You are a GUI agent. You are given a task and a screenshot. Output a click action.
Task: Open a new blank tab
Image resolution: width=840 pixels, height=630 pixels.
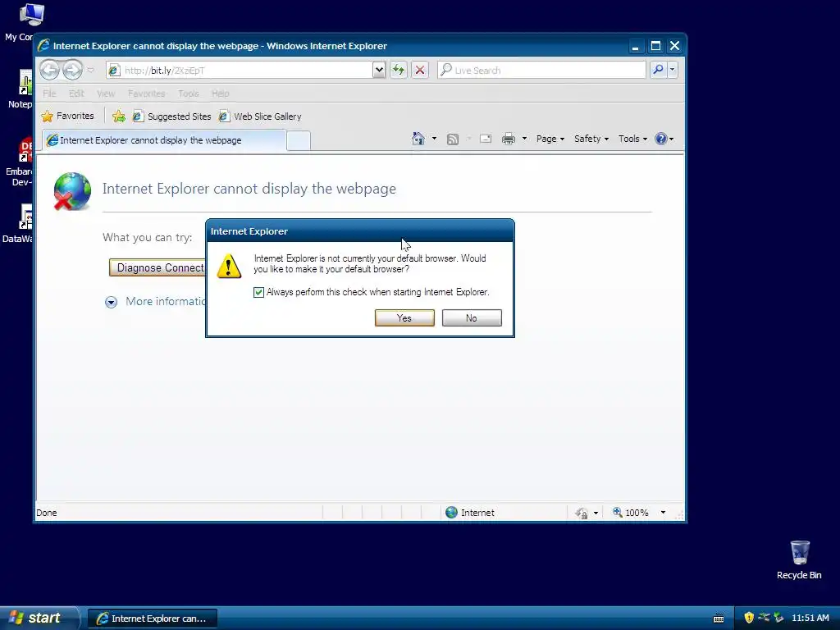[x=299, y=141]
